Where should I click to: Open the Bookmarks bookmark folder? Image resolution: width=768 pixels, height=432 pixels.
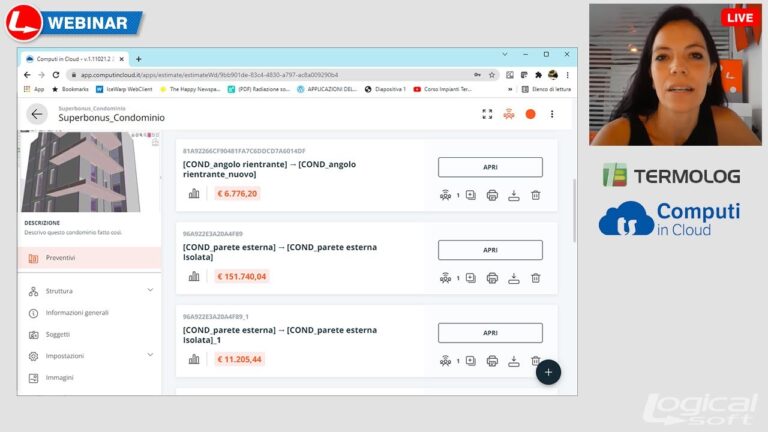click(71, 89)
